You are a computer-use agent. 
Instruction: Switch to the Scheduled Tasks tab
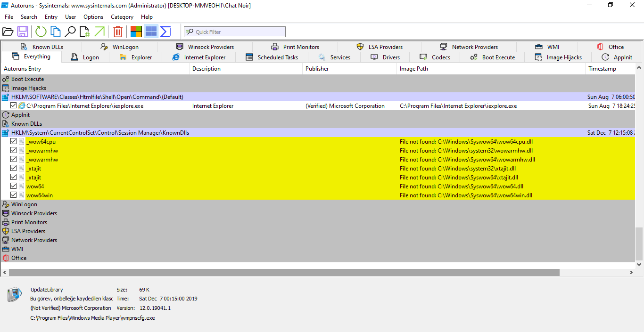(x=272, y=57)
